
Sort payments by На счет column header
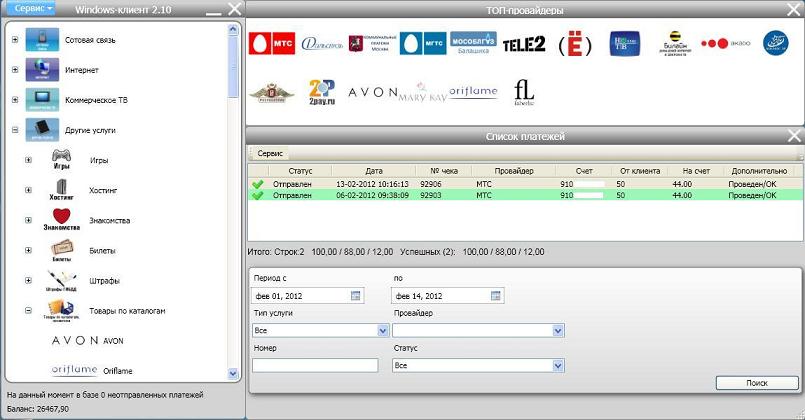(x=696, y=171)
